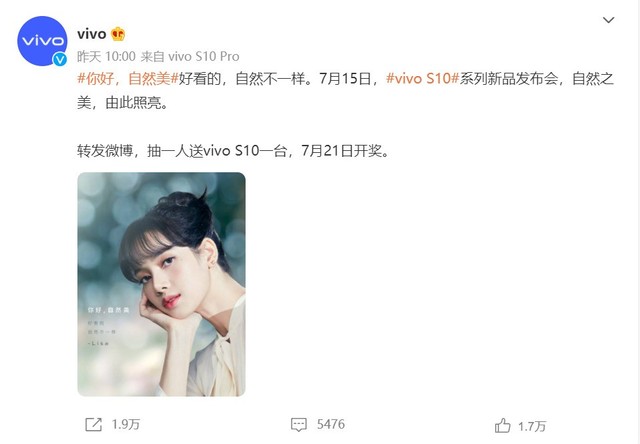This screenshot has height=444, width=640.
Task: Click the crown membership badge beside vivo
Action: (118, 34)
